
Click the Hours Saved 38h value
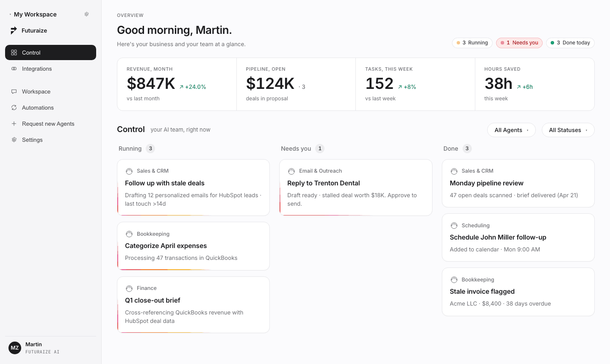point(499,84)
